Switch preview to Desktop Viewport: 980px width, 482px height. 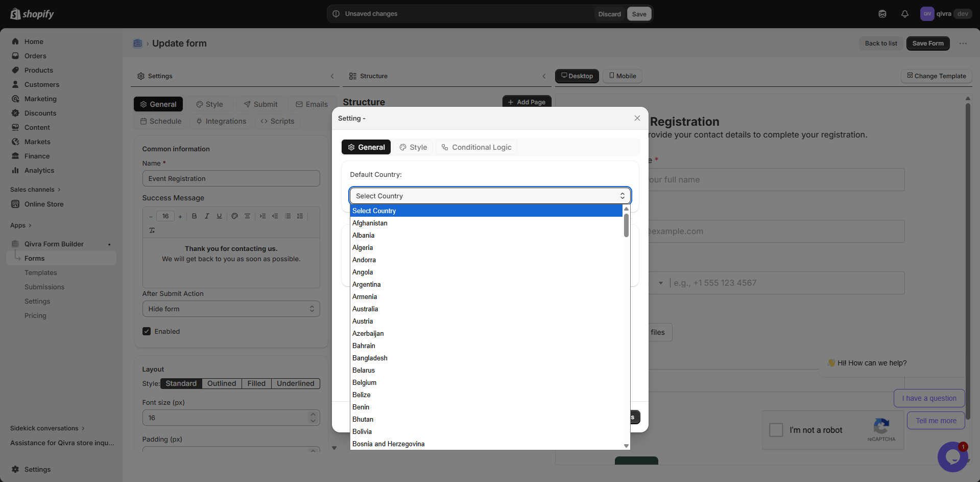(x=577, y=76)
